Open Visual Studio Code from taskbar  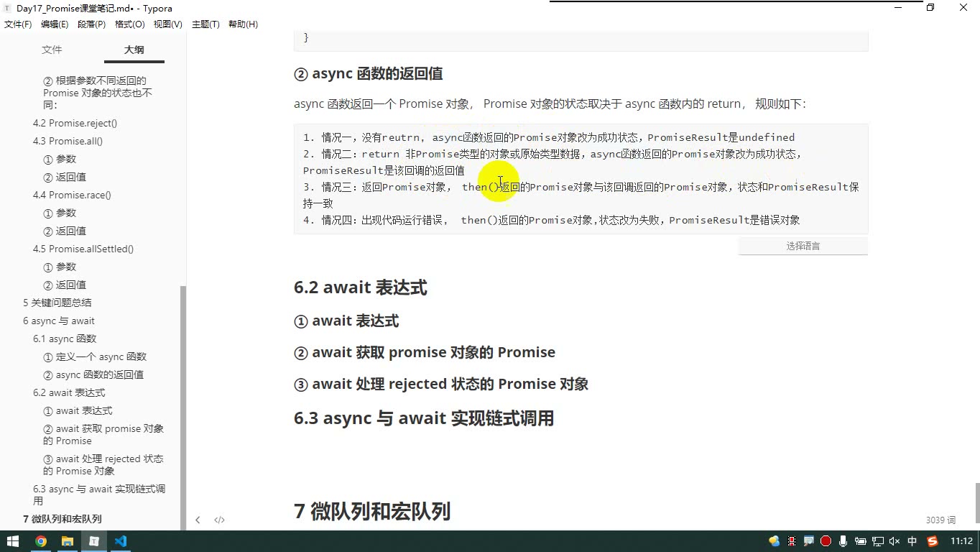[x=121, y=541]
